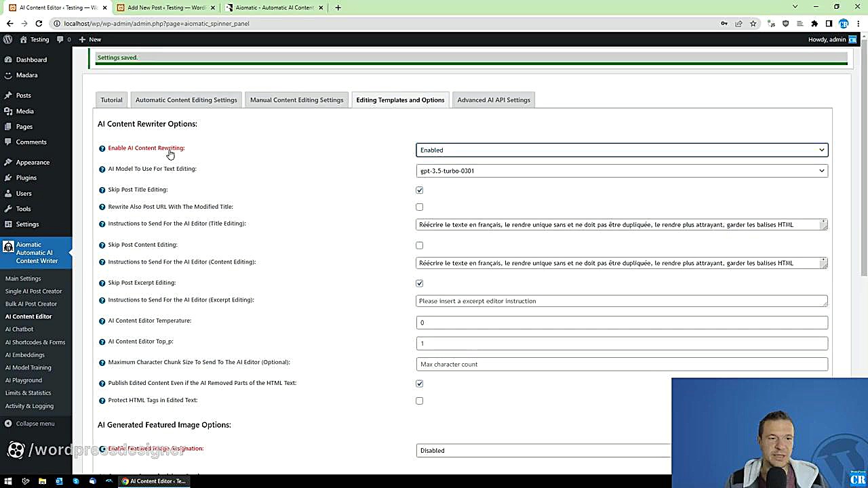868x488 pixels.
Task: Click the share icon in the address bar
Action: [x=738, y=23]
